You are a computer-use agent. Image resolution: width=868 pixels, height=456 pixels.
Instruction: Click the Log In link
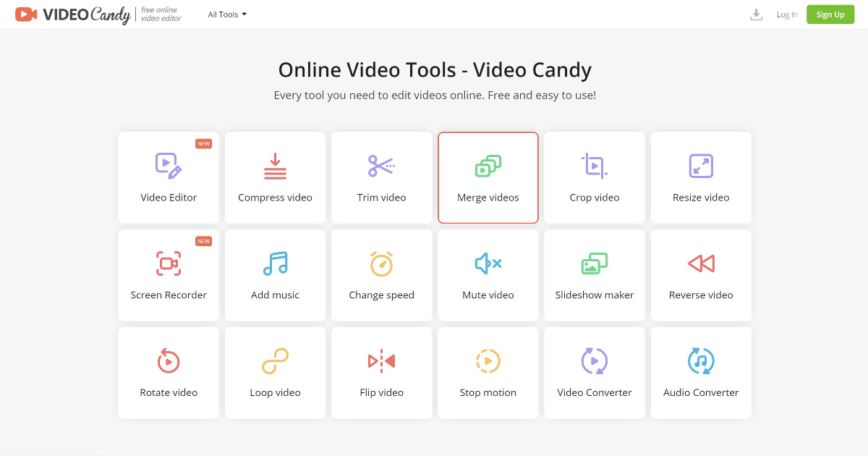(787, 14)
